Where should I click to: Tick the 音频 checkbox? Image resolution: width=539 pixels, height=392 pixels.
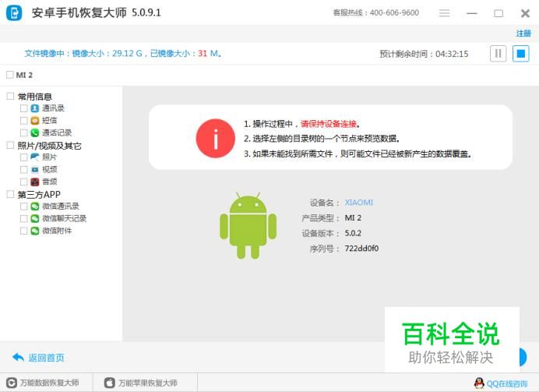(23, 182)
